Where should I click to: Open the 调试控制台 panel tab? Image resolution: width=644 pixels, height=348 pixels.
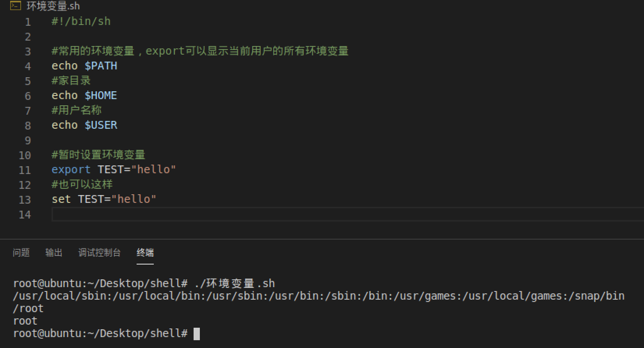point(100,253)
